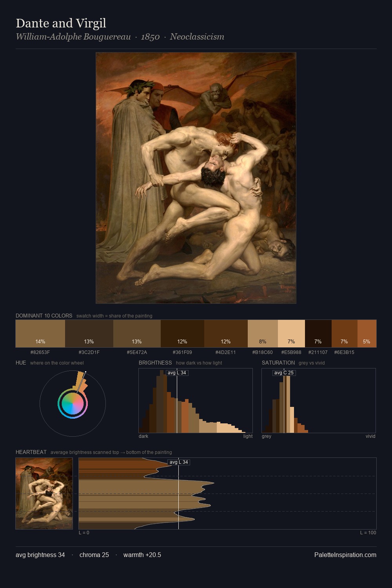The width and height of the screenshot is (392, 588).
Task: Click the '#4D2E11' hex code label
Action: pyautogui.click(x=226, y=352)
